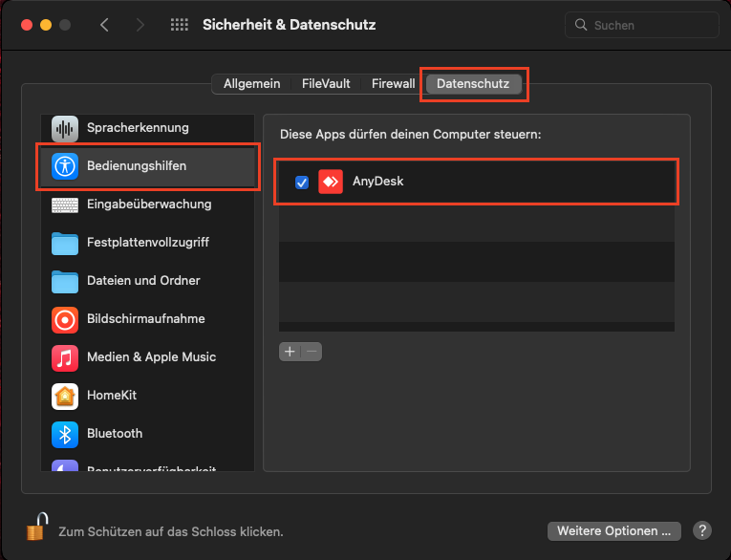Click the Bedienungshilfen accessibility icon
The width and height of the screenshot is (731, 560).
point(65,166)
